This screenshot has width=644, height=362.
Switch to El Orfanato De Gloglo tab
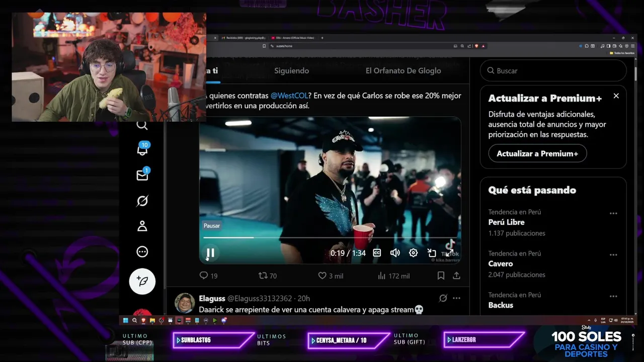tap(403, 71)
